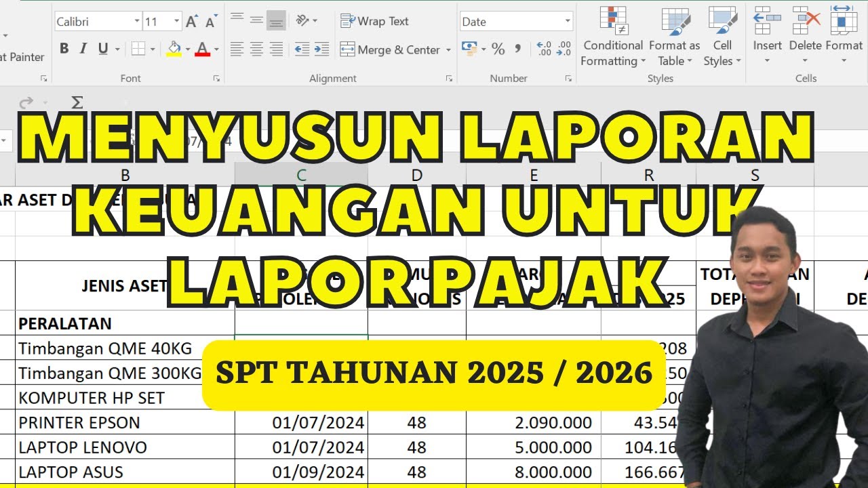This screenshot has height=488, width=868.
Task: Select column S header
Action: click(755, 176)
